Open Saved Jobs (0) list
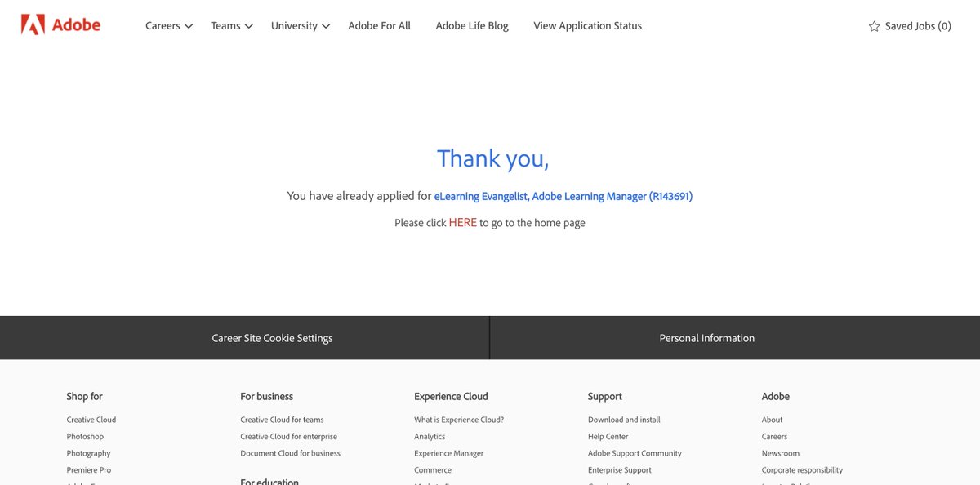This screenshot has height=485, width=980. coord(918,26)
